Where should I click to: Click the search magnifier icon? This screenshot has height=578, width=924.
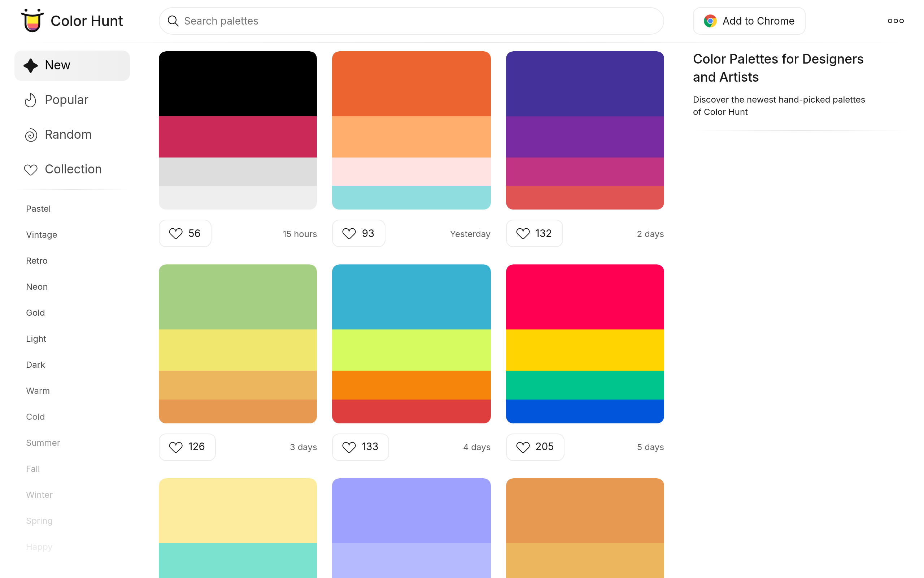click(173, 21)
